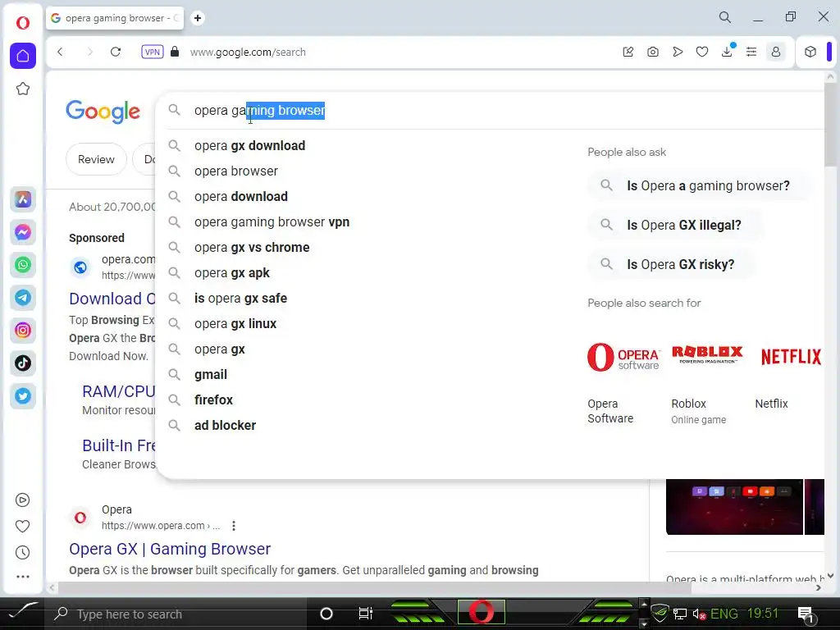Open Cortana circle on taskbar
Screen dimensions: 840x630
[x=326, y=614]
